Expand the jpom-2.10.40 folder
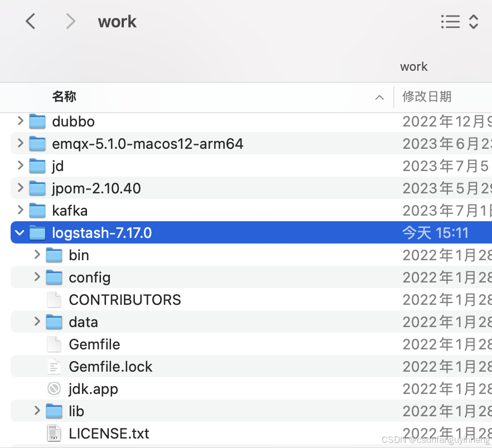The image size is (492, 448). (20, 188)
